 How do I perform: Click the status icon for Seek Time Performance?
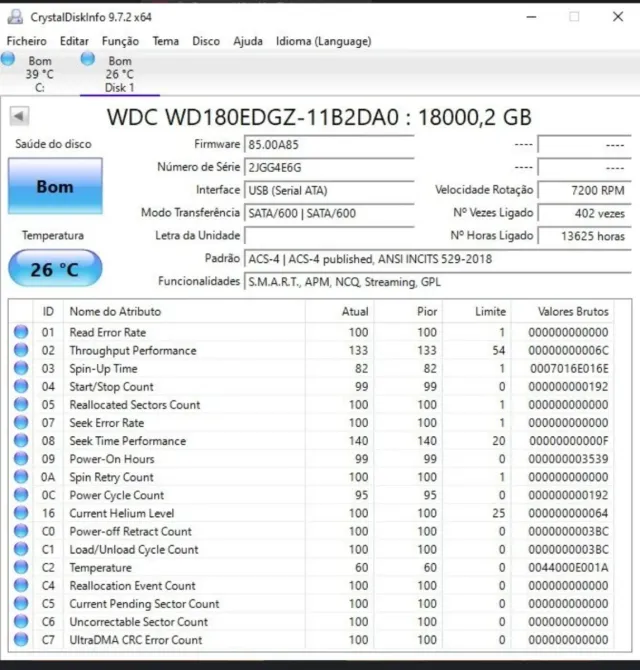21,441
